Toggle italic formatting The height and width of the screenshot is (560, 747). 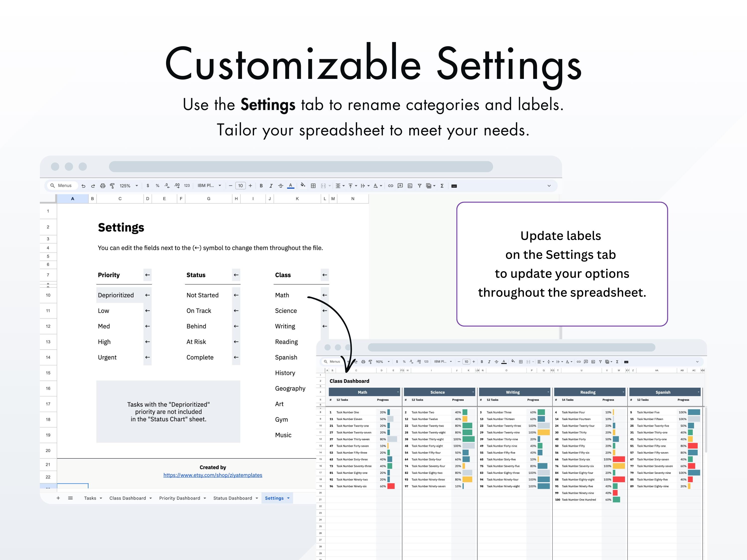(x=270, y=186)
